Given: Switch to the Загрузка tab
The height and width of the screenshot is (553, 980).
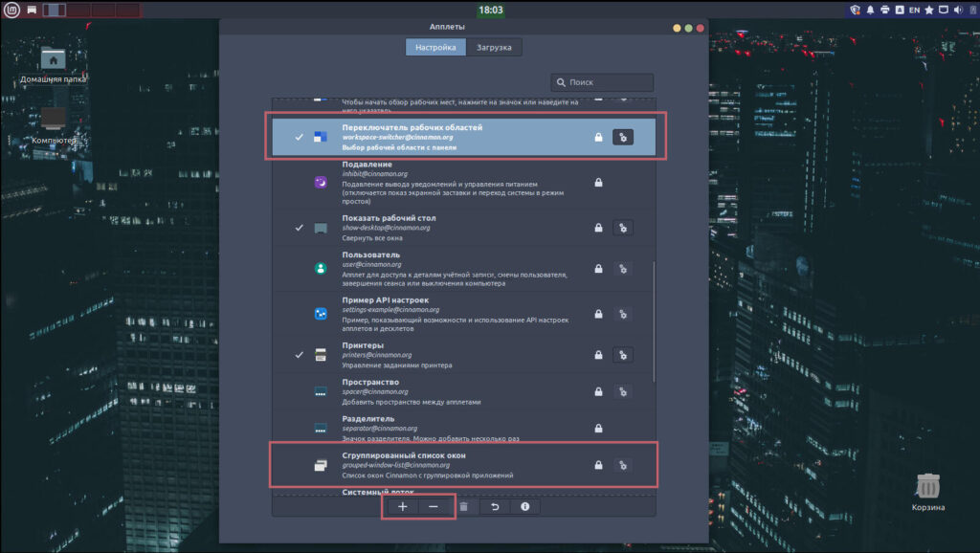Looking at the screenshot, I should 494,47.
